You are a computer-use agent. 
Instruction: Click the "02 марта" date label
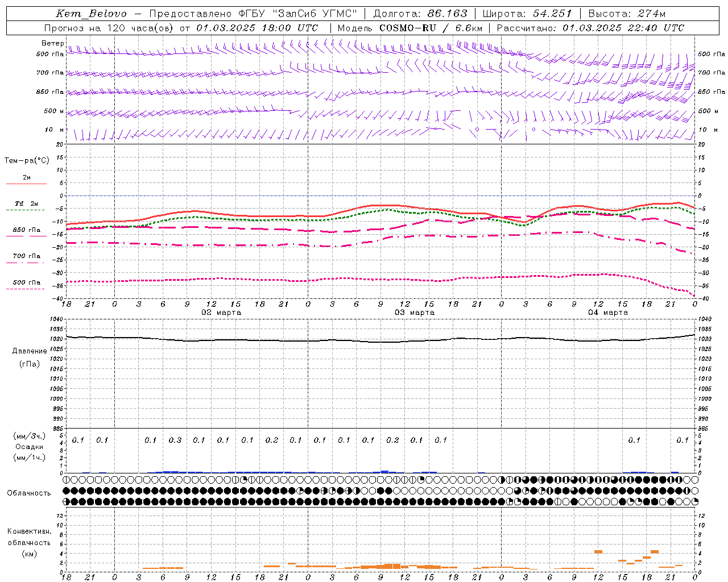pos(221,313)
